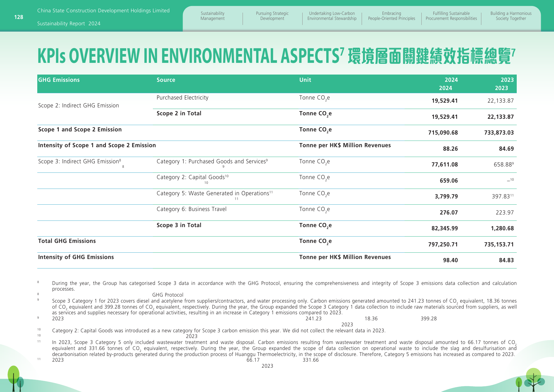Click the value 276.07
This screenshot has height=392, width=554.
pos(449,213)
